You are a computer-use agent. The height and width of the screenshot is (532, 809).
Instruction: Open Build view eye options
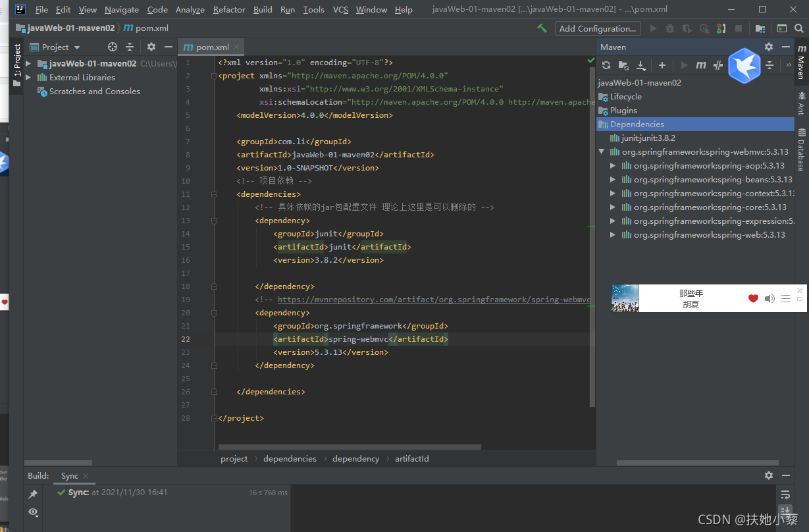(x=33, y=512)
